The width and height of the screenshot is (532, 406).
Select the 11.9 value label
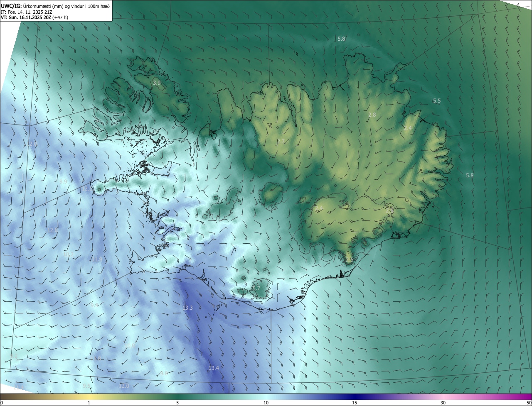click(96, 259)
